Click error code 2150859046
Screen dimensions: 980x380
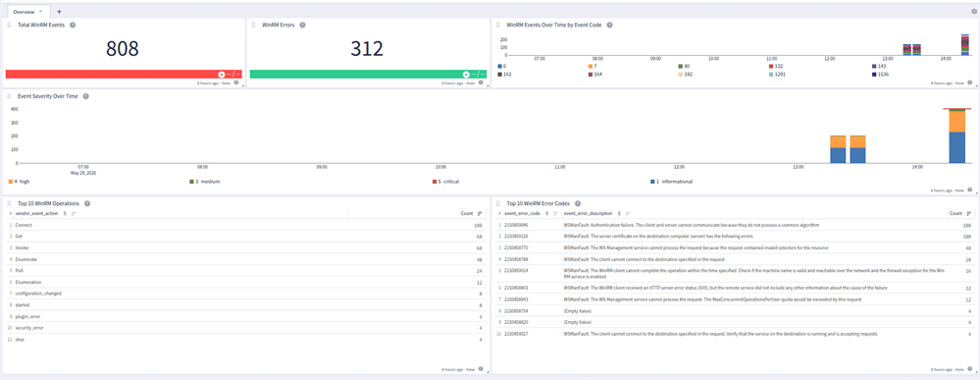516,225
